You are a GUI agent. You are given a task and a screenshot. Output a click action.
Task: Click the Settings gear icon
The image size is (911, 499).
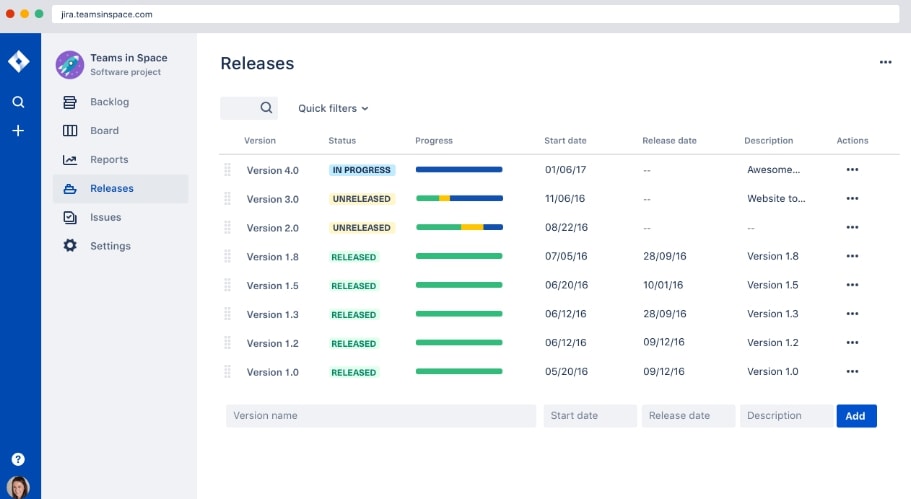pyautogui.click(x=70, y=246)
